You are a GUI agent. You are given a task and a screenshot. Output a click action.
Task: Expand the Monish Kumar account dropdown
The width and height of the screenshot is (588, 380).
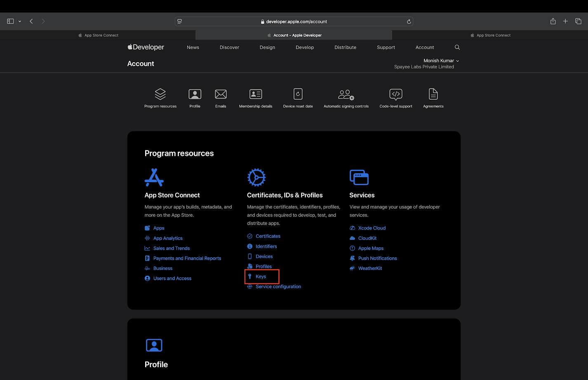tap(441, 61)
